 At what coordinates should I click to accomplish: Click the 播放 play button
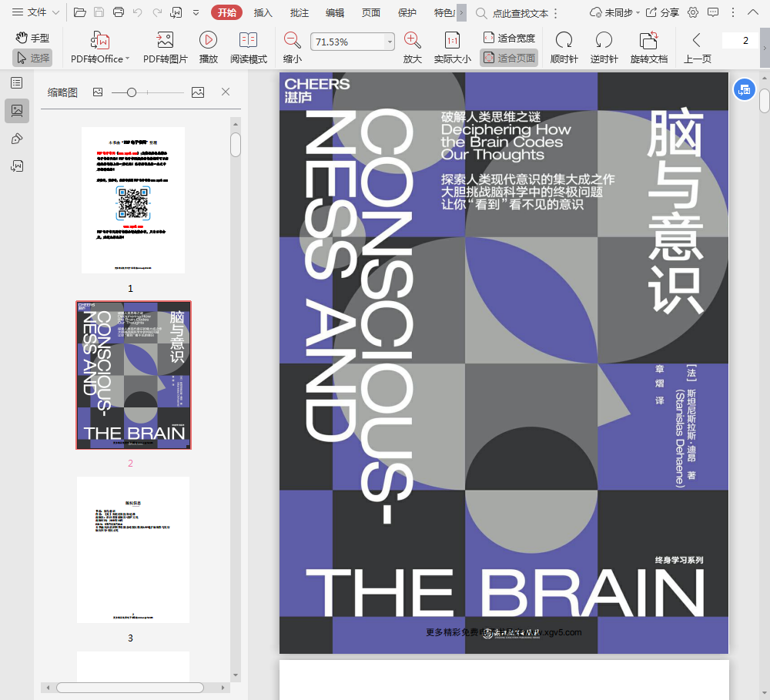208,48
